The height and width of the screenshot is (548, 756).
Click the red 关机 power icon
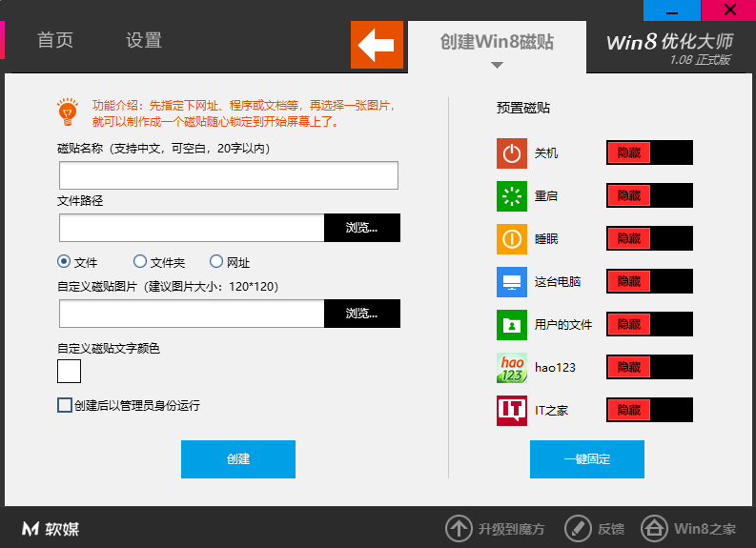point(512,153)
